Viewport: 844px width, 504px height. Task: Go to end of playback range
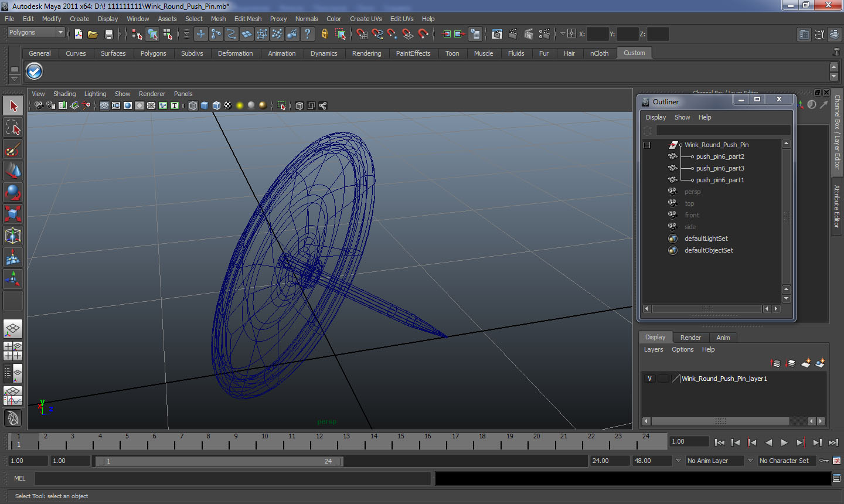tap(833, 442)
